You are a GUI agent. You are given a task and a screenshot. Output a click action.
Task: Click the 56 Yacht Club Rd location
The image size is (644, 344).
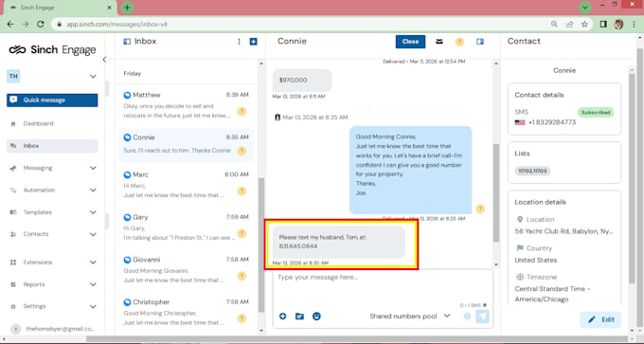pos(563,231)
